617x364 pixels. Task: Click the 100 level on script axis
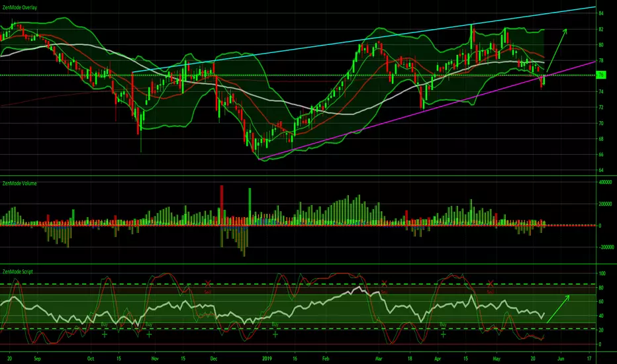click(602, 273)
